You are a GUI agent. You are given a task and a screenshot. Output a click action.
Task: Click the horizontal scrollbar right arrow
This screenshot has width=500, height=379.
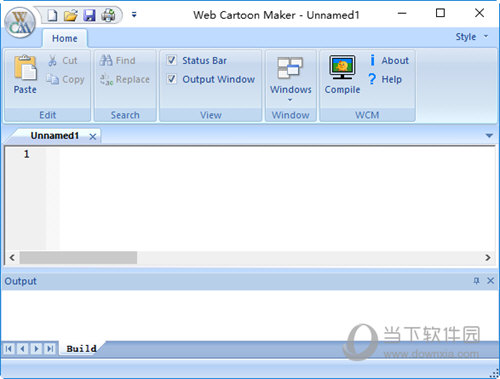(x=488, y=258)
